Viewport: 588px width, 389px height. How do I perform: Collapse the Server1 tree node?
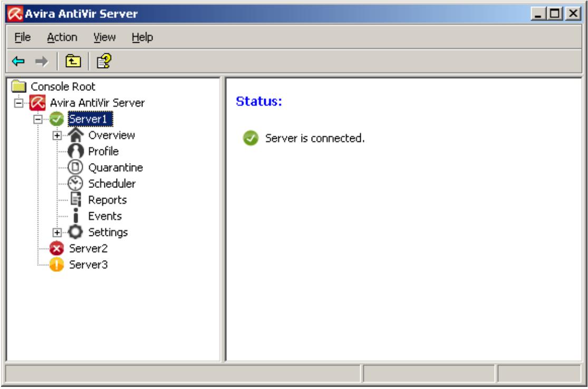38,119
